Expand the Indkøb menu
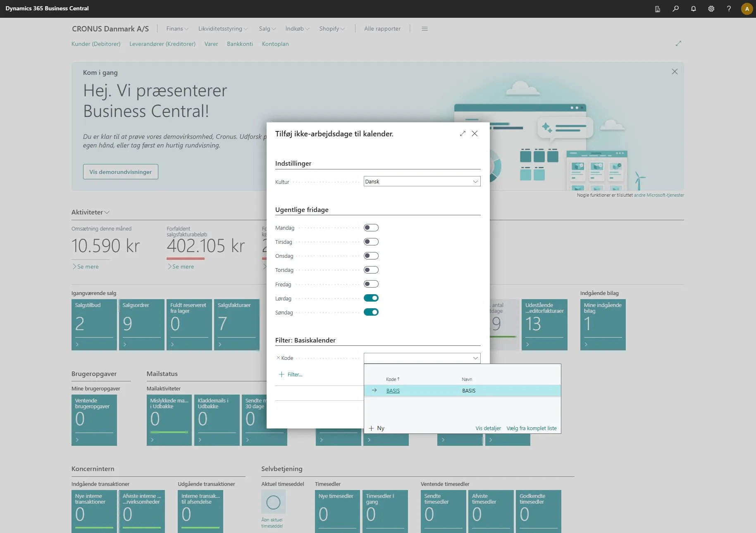 297,29
